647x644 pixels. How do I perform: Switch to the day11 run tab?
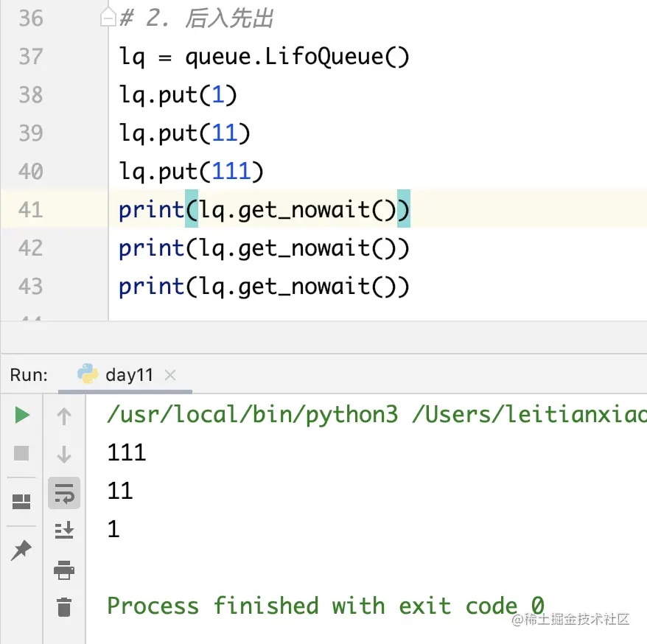pyautogui.click(x=129, y=375)
